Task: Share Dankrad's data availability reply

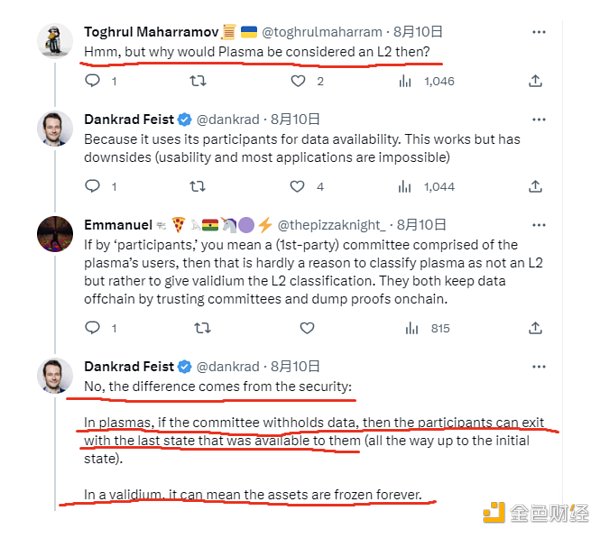Action: [535, 186]
